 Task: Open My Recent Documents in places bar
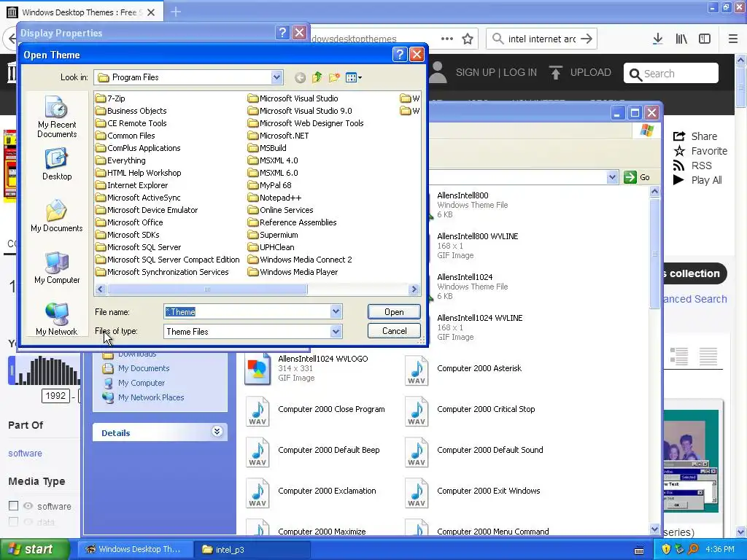(x=57, y=117)
